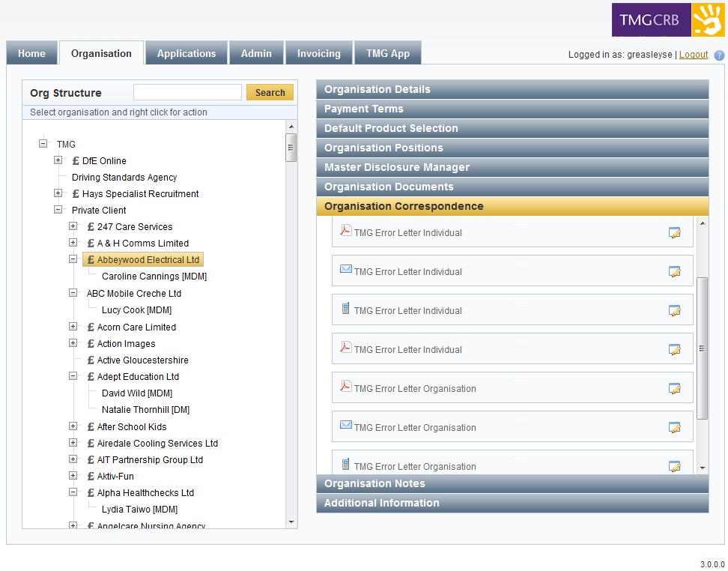Click the Logout link

click(x=694, y=55)
